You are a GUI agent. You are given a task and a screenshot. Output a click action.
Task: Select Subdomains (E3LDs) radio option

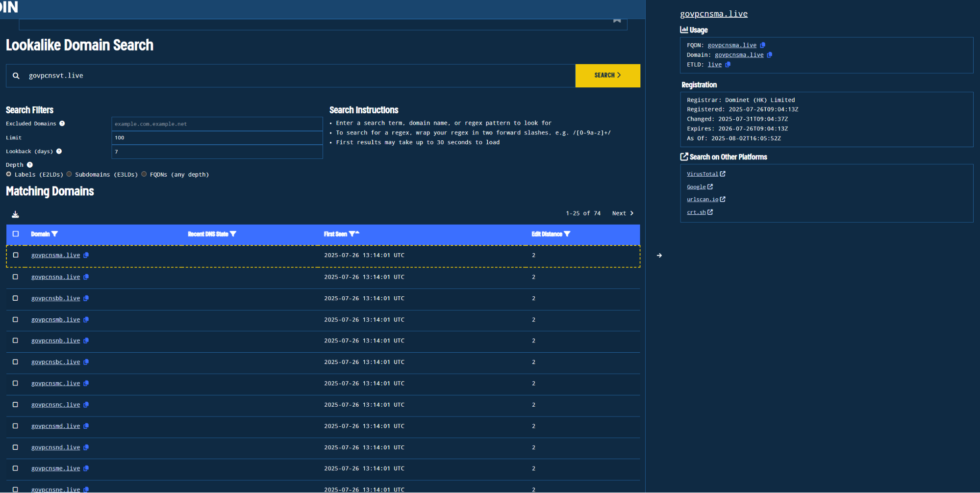[x=69, y=174]
